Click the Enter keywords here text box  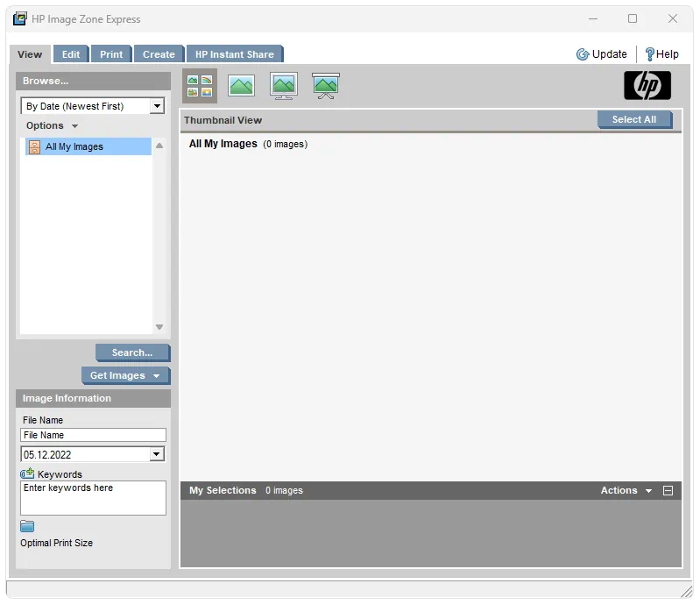pyautogui.click(x=93, y=498)
